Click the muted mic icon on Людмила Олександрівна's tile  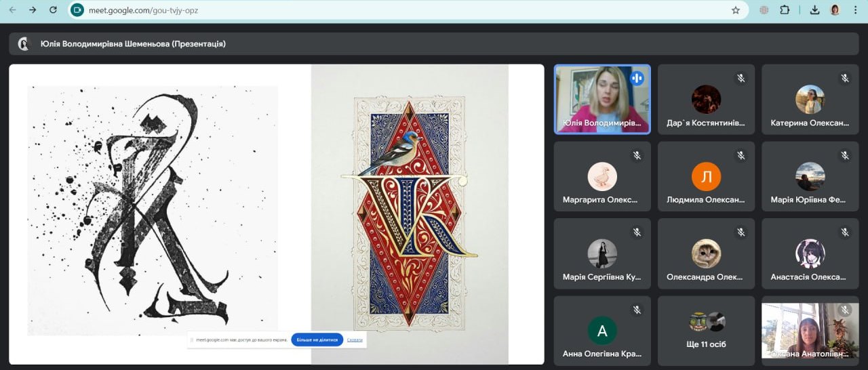pyautogui.click(x=741, y=156)
